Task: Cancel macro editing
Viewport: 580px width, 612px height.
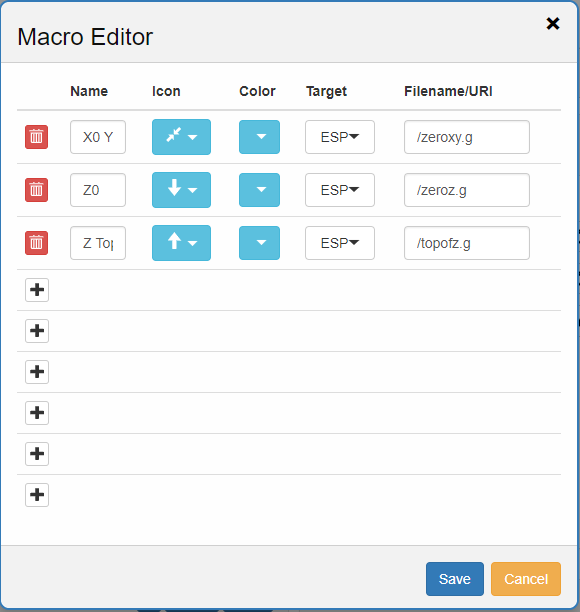Action: point(526,579)
